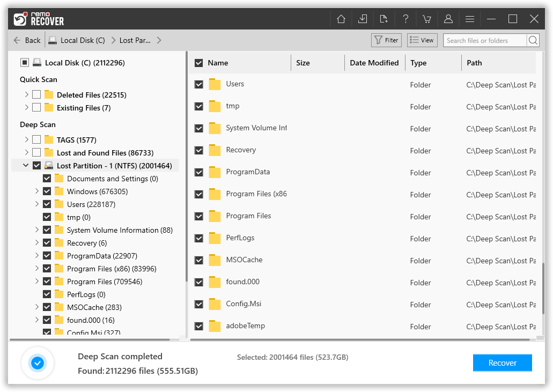This screenshot has height=392, width=553.
Task: Click the breadcrumb arrow after Lost Par...
Action: [159, 40]
